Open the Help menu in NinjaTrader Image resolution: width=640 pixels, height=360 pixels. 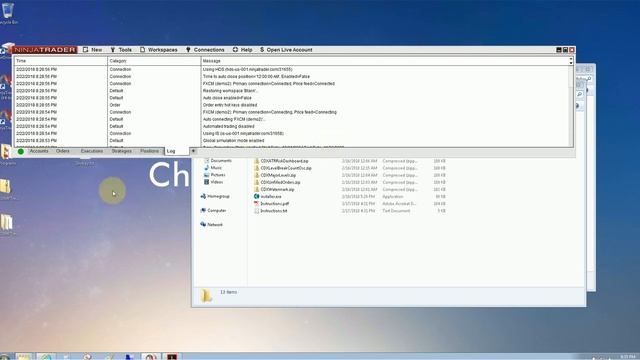(x=242, y=50)
